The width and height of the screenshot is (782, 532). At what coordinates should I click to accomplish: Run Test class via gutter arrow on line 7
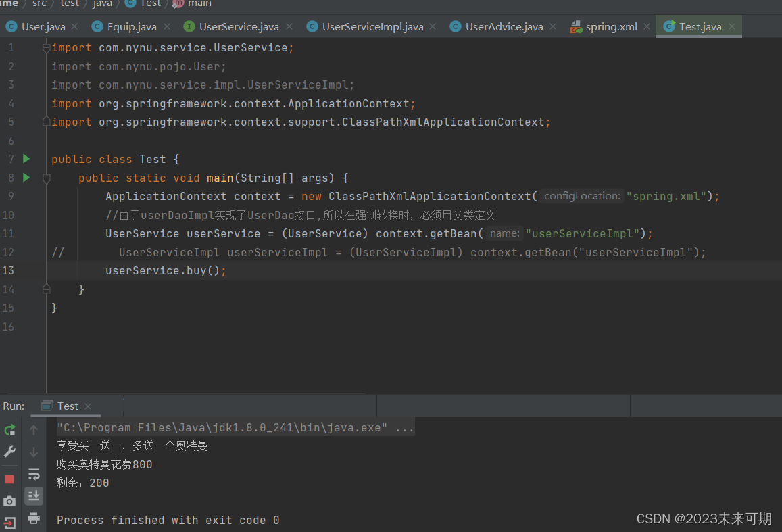(x=26, y=158)
